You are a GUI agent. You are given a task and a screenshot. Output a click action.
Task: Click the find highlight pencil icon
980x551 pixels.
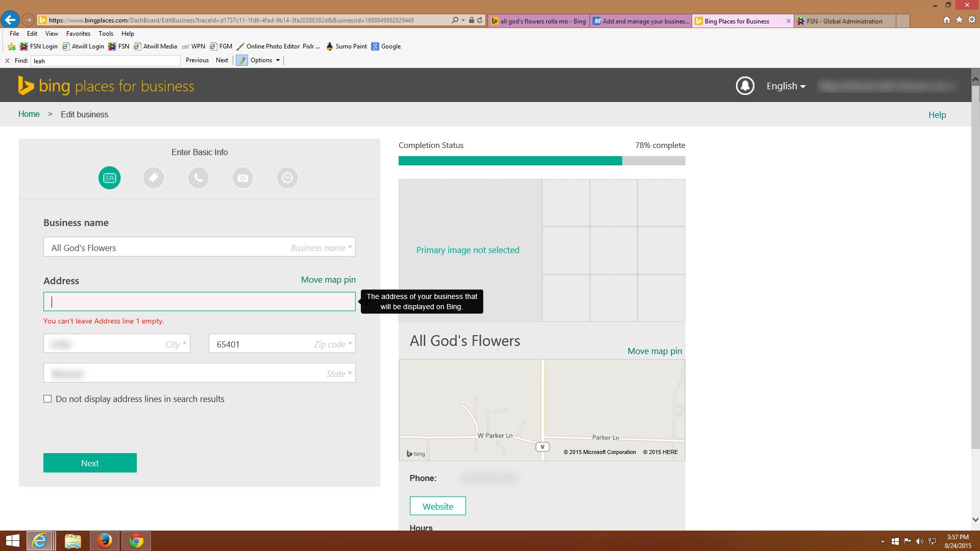[242, 60]
